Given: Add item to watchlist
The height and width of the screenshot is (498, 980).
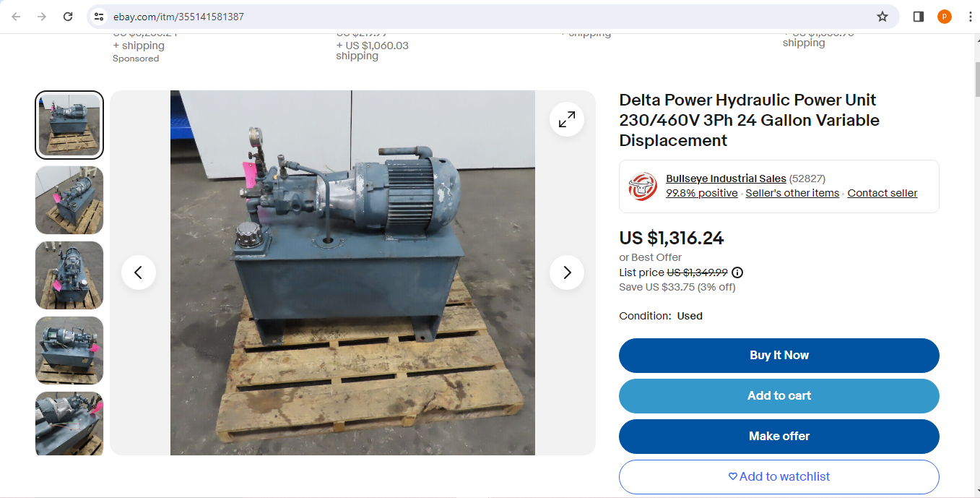Looking at the screenshot, I should pyautogui.click(x=779, y=477).
